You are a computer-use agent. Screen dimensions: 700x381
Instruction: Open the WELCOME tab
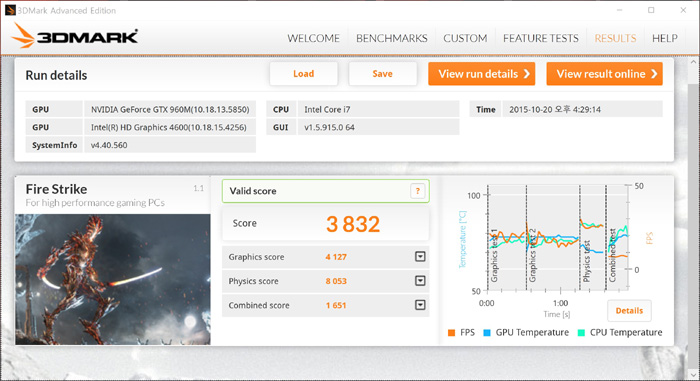pos(313,38)
